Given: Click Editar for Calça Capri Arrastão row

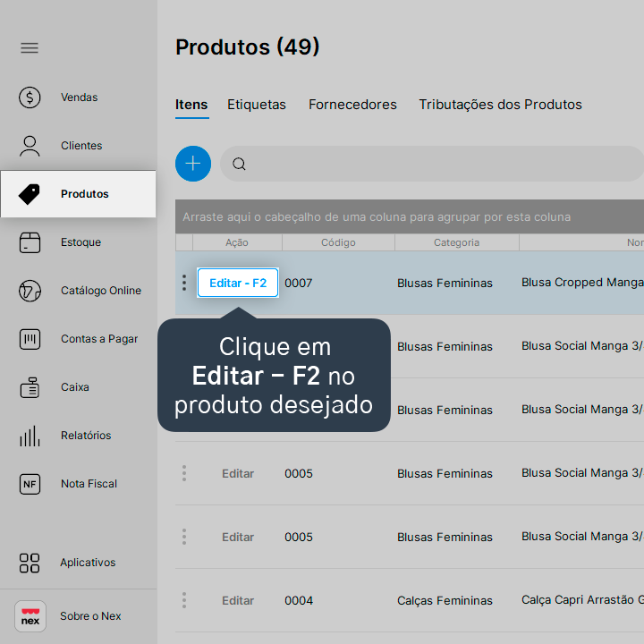Looking at the screenshot, I should tap(238, 600).
